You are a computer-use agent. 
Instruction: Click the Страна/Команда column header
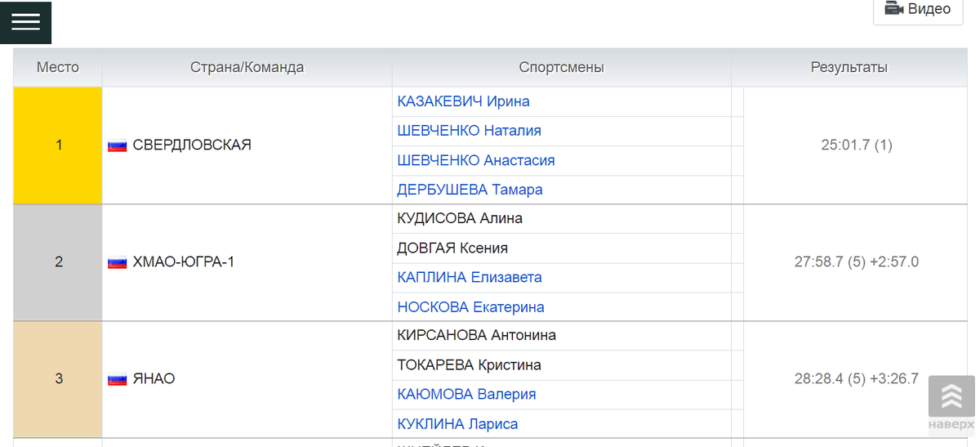coord(247,68)
